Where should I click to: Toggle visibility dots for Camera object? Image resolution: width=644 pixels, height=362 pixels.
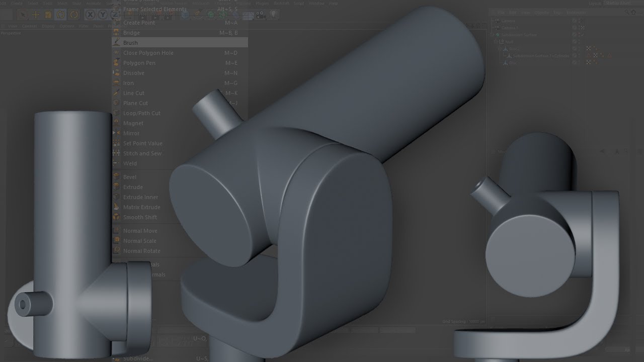click(x=580, y=21)
